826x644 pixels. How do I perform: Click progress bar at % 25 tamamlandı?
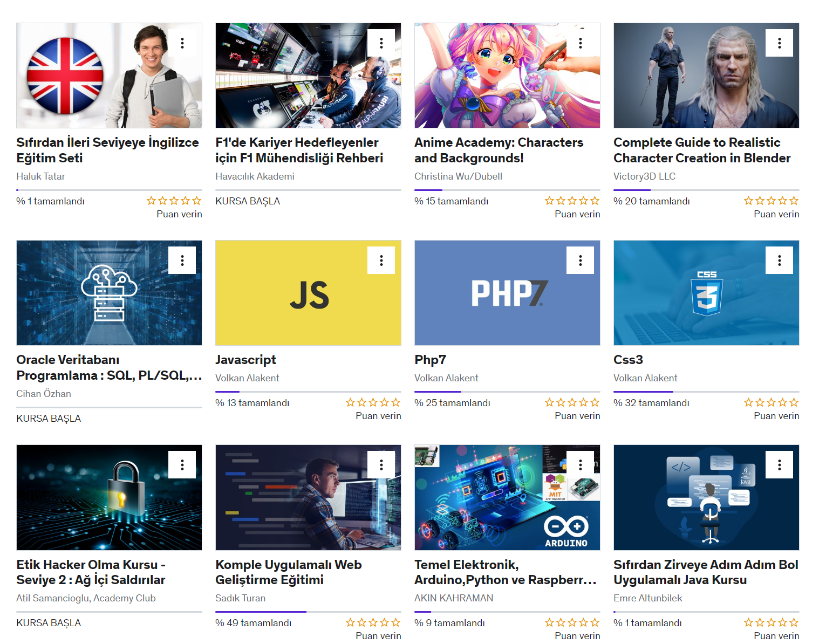[507, 392]
